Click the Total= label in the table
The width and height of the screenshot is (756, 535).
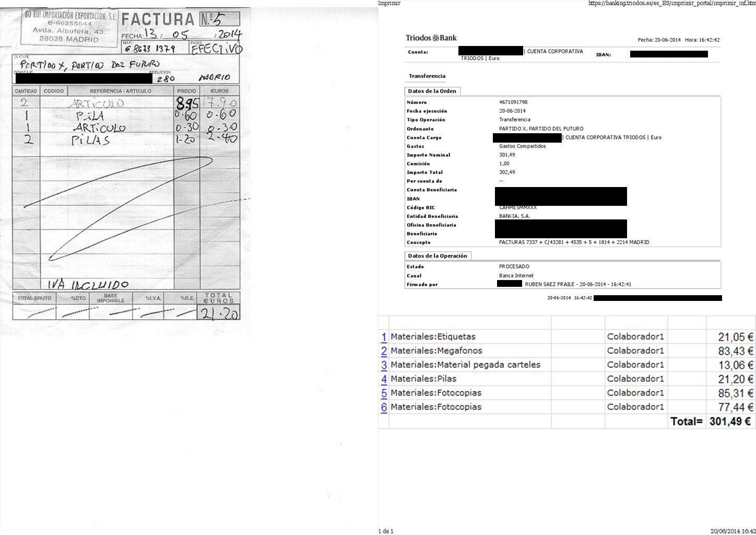[x=686, y=422]
